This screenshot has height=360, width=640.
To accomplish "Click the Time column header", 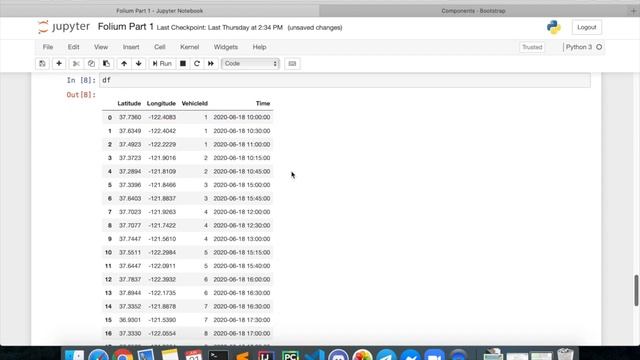I will point(263,104).
